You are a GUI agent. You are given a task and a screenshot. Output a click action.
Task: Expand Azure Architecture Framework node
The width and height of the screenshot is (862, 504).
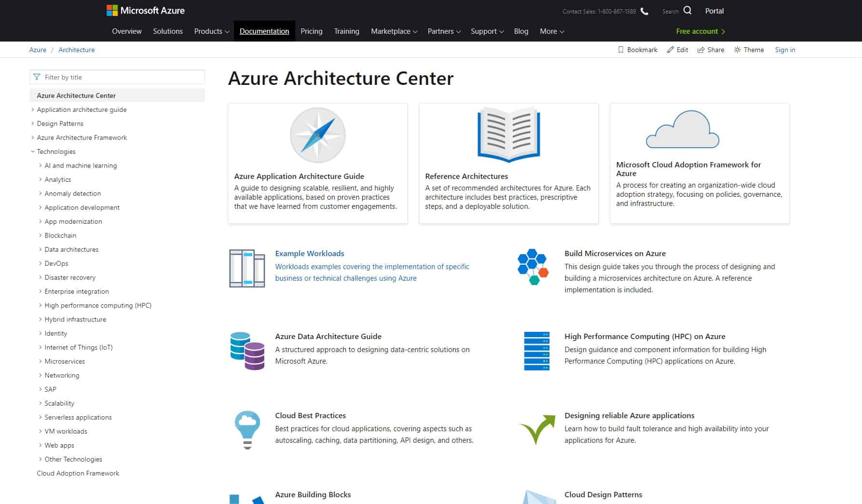33,137
